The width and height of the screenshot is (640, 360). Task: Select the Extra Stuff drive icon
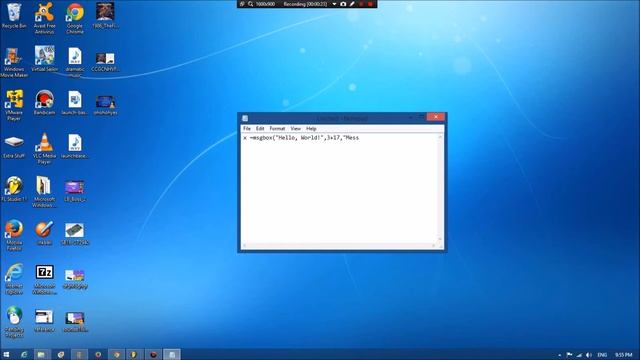(x=14, y=147)
